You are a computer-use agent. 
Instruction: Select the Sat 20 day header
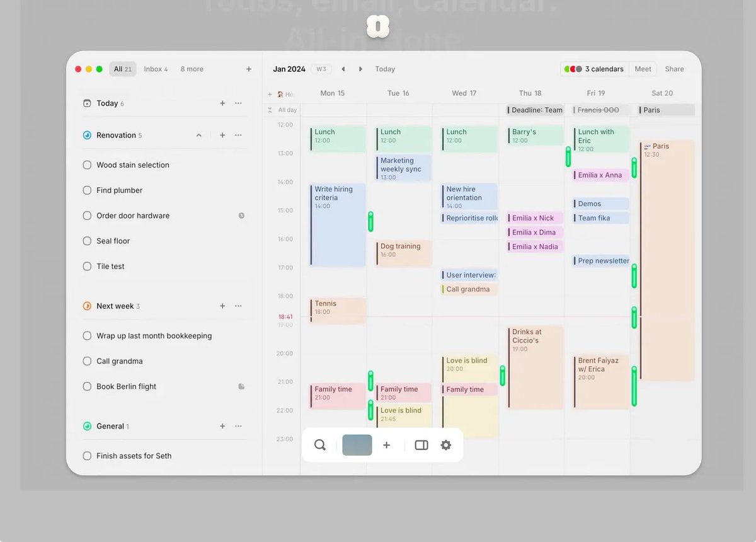(x=662, y=93)
